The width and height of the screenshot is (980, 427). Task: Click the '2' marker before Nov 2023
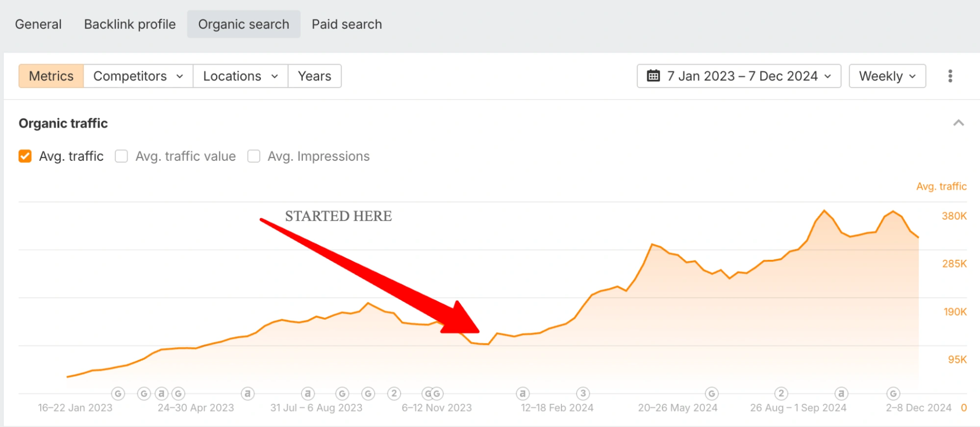(394, 393)
